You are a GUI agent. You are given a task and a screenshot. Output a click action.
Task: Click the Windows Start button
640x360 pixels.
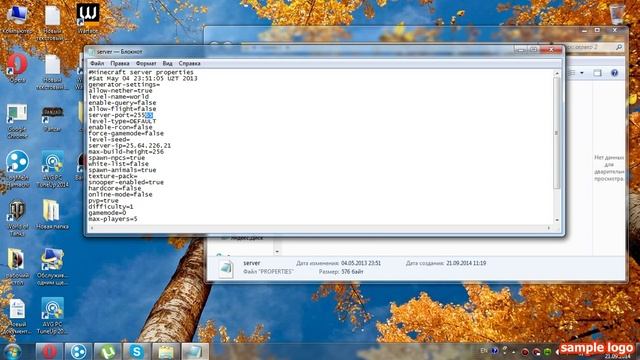click(13, 352)
